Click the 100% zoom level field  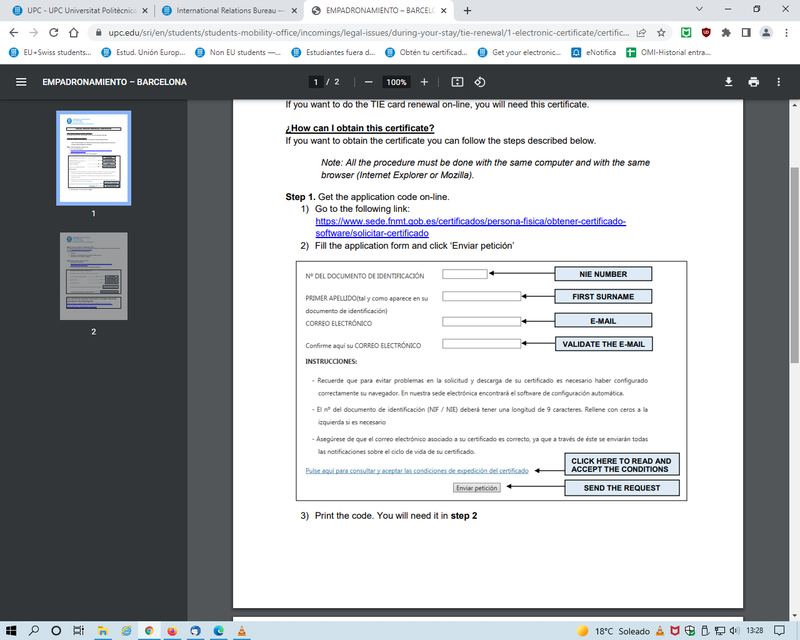[396, 82]
